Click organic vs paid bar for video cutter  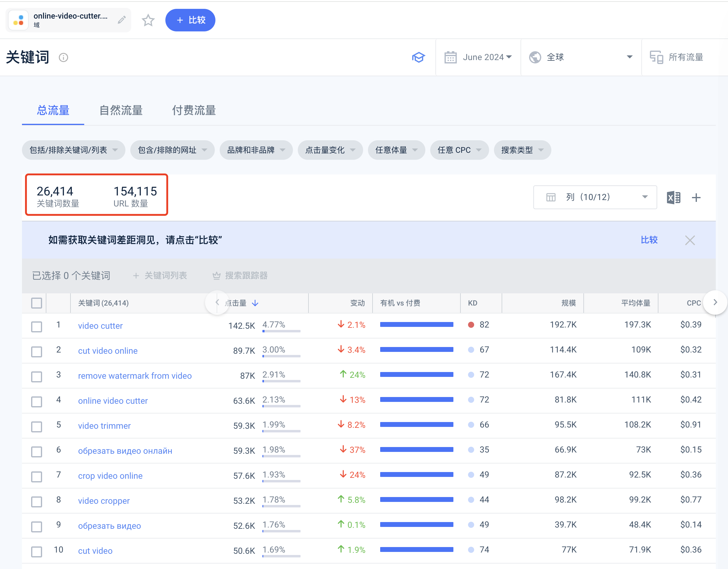click(x=417, y=324)
